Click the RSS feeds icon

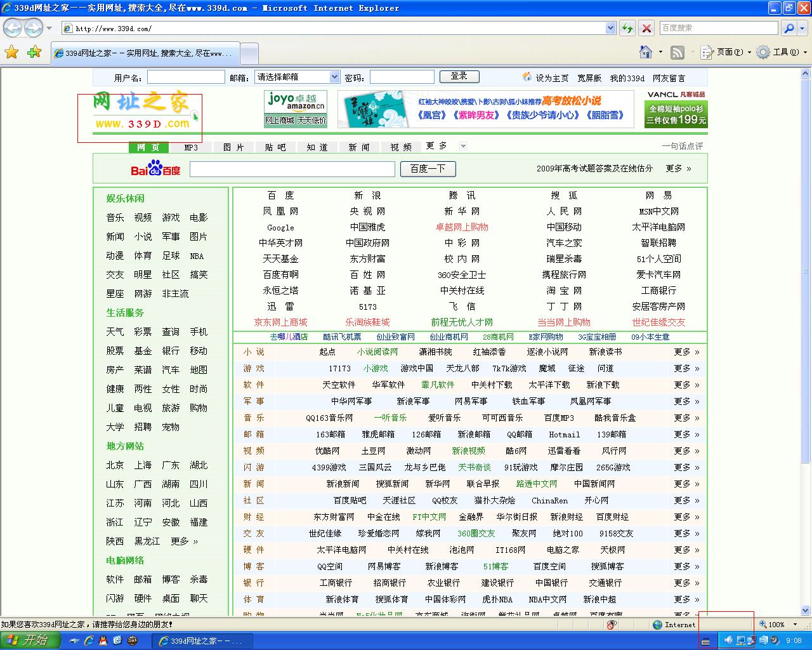pyautogui.click(x=678, y=52)
